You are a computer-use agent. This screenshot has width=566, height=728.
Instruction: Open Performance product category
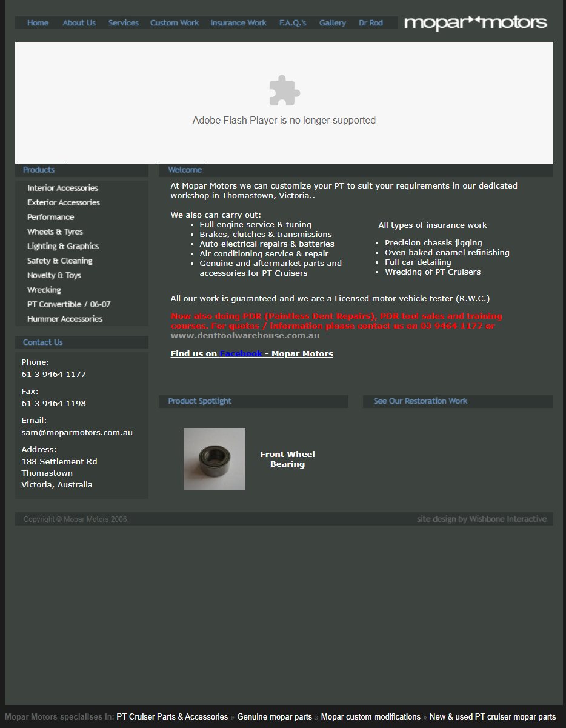pyautogui.click(x=50, y=217)
